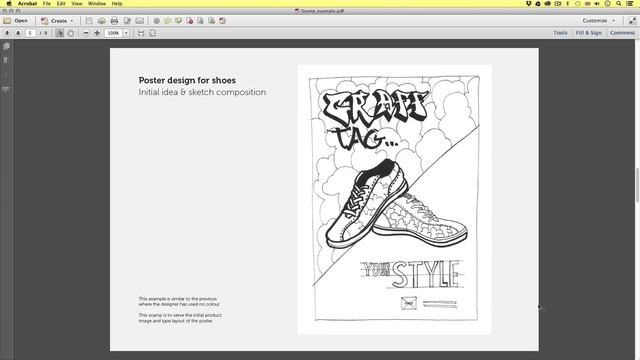Click the last quick tools PDF icon
This screenshot has height=360, width=640.
click(x=222, y=20)
